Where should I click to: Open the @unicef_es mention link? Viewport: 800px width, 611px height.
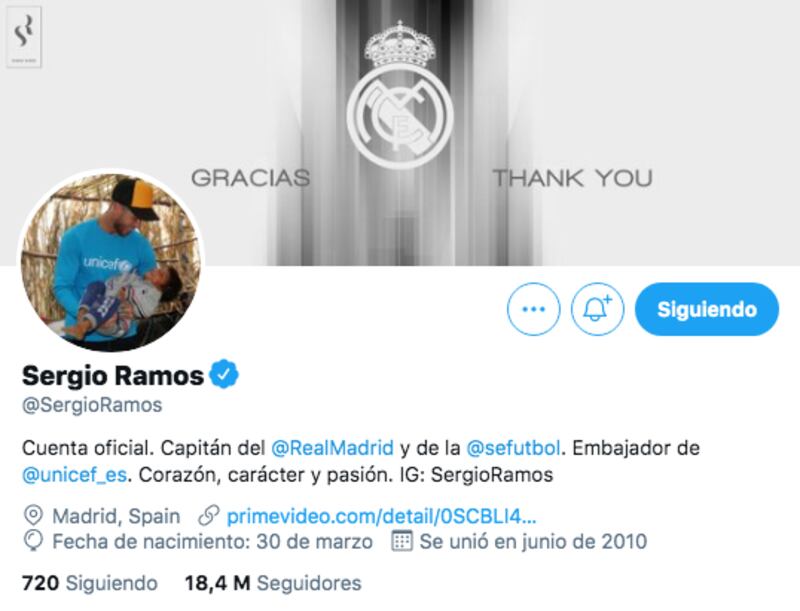click(x=74, y=475)
